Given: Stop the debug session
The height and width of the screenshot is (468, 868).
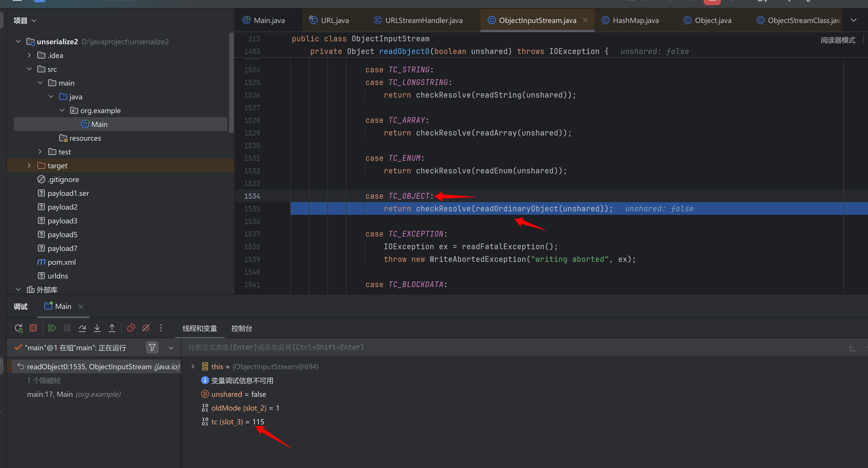Looking at the screenshot, I should coord(33,328).
